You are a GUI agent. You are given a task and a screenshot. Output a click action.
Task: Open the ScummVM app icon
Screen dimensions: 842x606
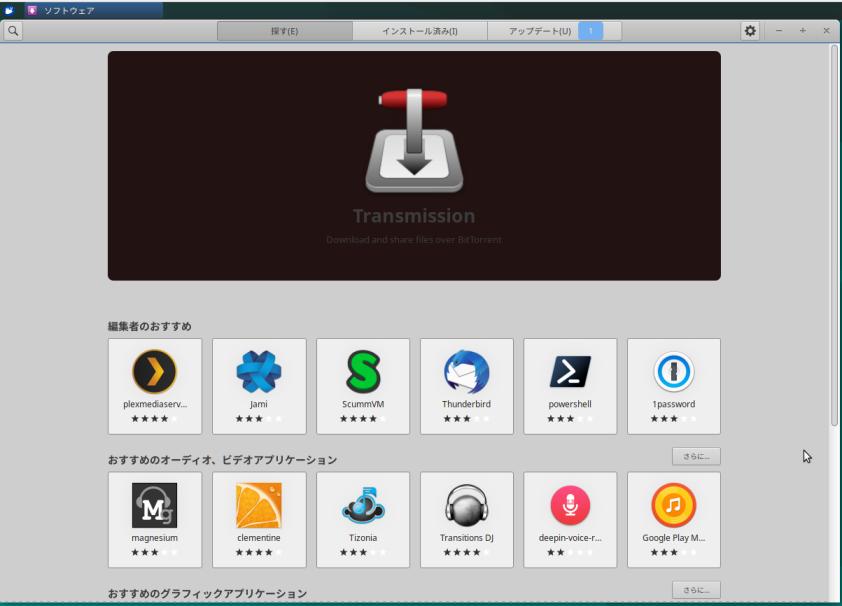click(363, 371)
